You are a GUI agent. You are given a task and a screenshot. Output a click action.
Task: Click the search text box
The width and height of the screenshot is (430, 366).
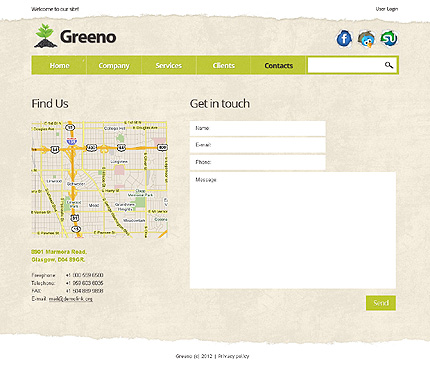(x=346, y=65)
